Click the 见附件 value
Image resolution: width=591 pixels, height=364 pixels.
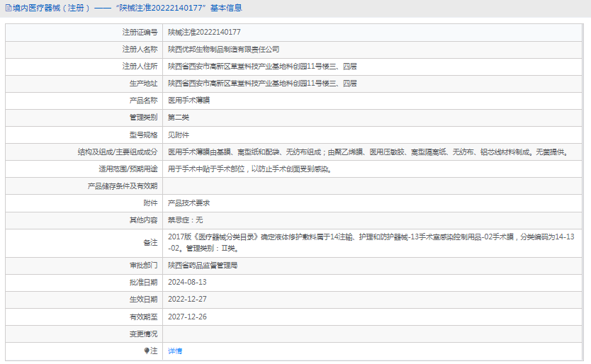pyautogui.click(x=179, y=135)
